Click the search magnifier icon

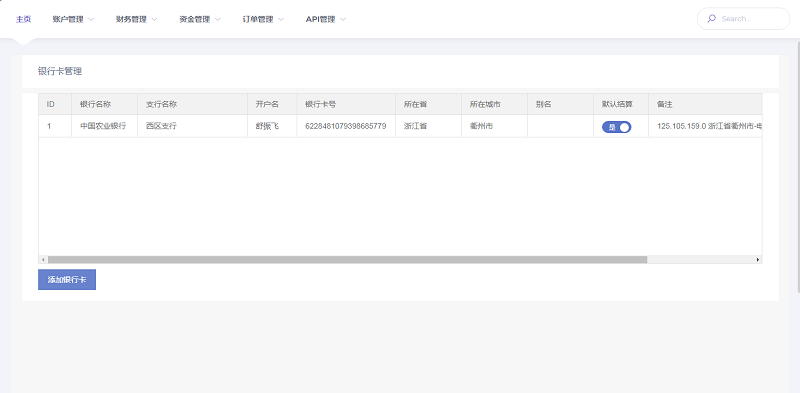[x=712, y=19]
